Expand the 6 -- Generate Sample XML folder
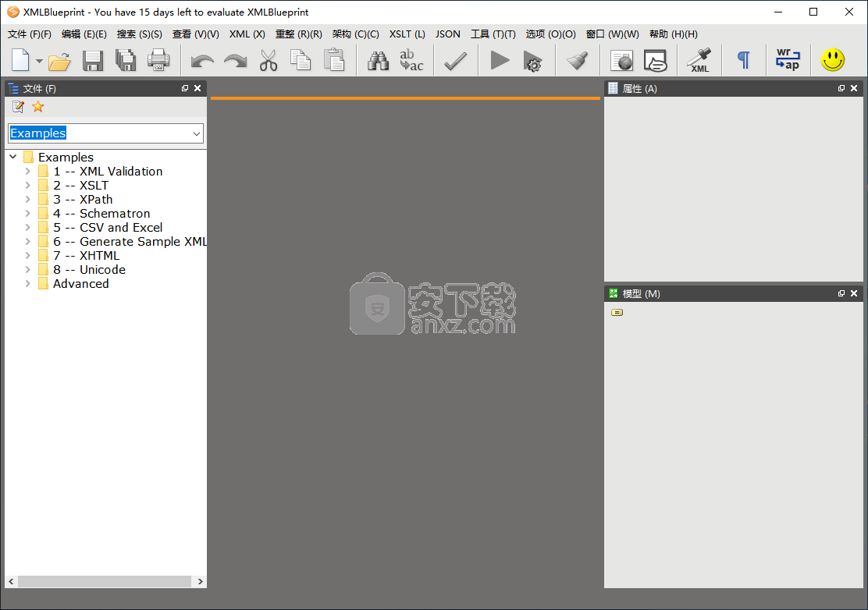868x610 pixels. point(27,242)
